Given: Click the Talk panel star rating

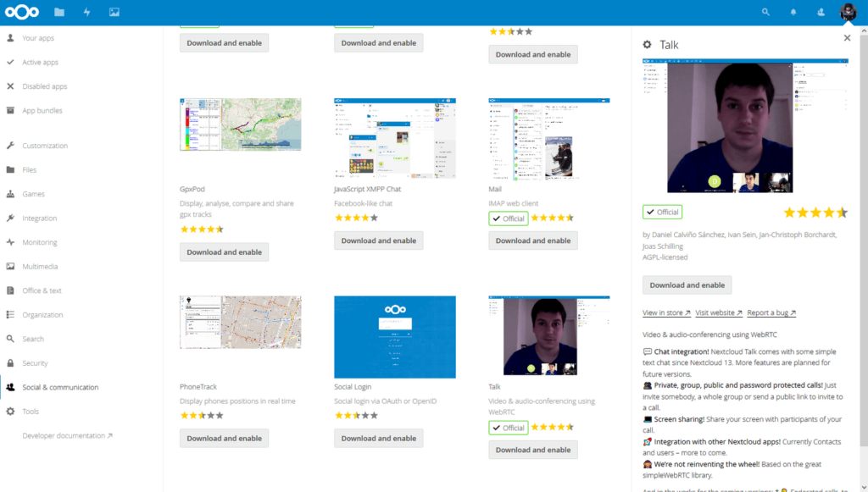Looking at the screenshot, I should click(815, 213).
